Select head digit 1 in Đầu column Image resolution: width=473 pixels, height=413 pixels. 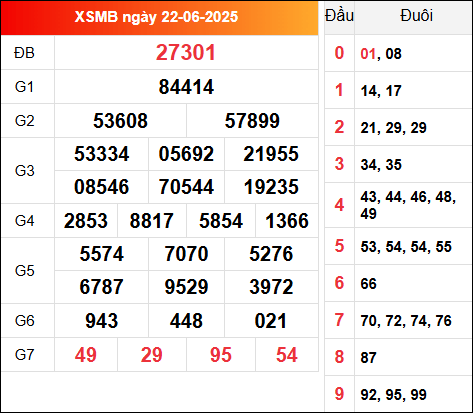[339, 90]
